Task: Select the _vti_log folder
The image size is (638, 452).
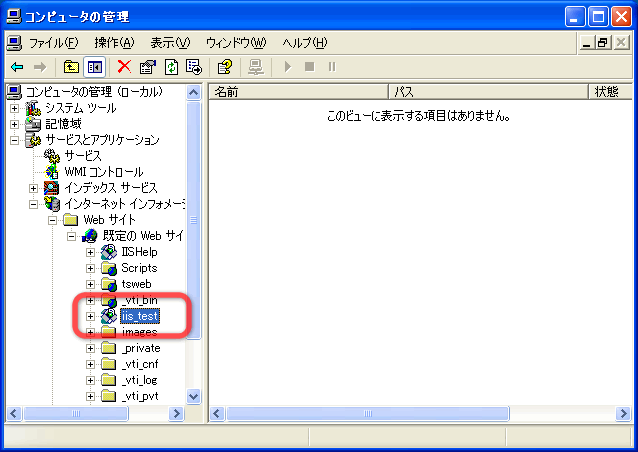Action: click(x=139, y=380)
